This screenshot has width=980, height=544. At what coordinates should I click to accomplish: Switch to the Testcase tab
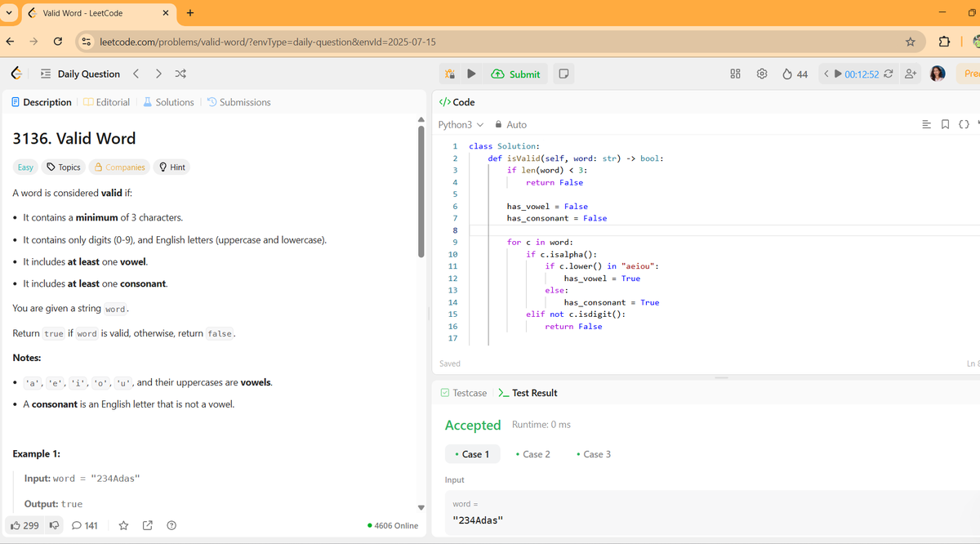click(x=463, y=393)
